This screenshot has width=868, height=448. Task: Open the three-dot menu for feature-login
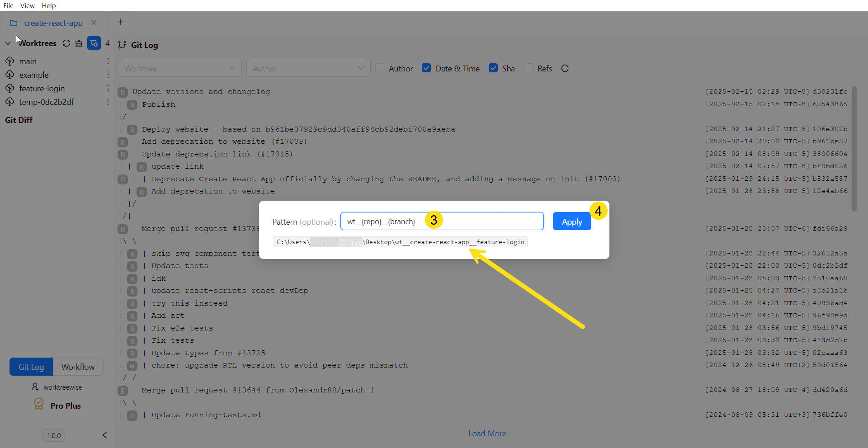click(108, 89)
